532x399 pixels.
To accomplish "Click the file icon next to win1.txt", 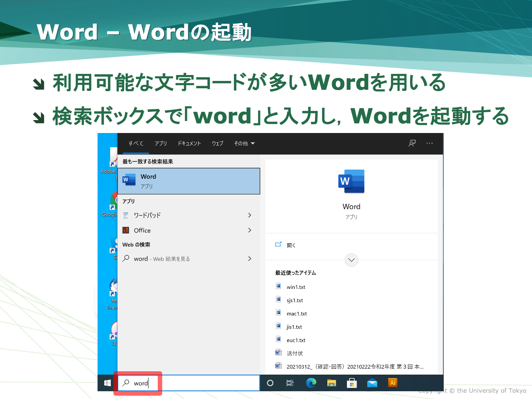I will click(279, 286).
